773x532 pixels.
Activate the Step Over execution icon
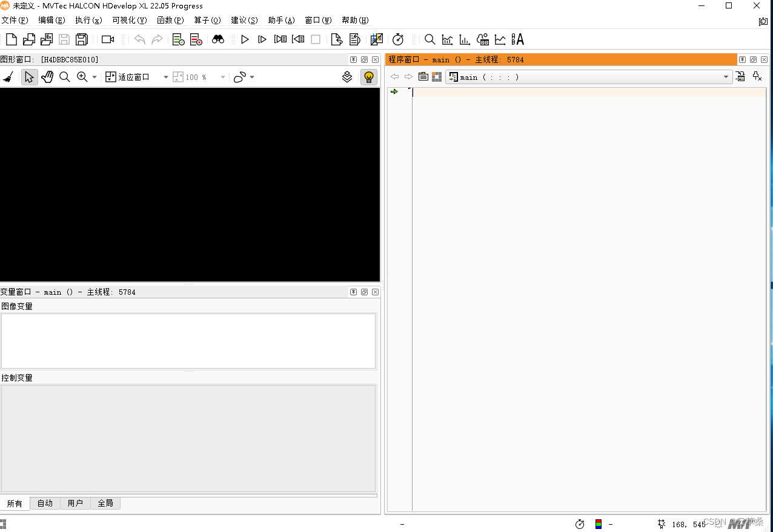click(262, 39)
